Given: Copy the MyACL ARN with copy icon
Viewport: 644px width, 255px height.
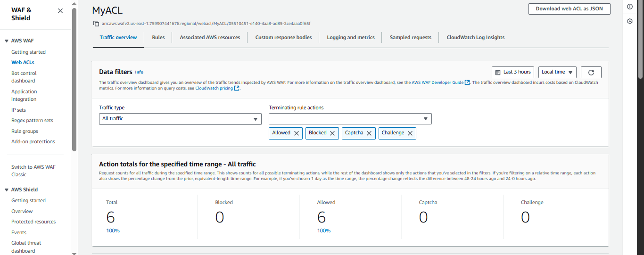Looking at the screenshot, I should click(x=96, y=24).
